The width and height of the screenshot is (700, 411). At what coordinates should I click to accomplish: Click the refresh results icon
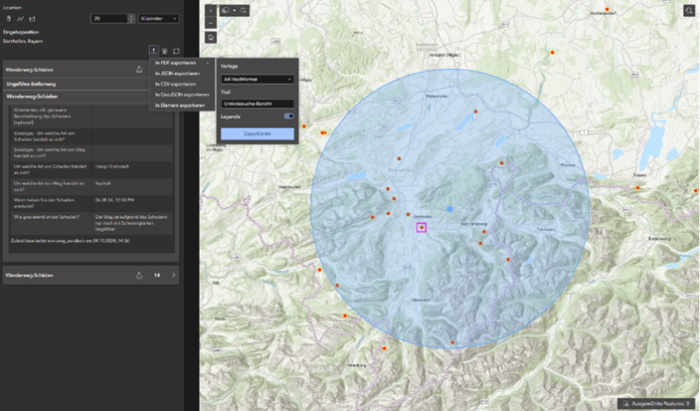176,51
